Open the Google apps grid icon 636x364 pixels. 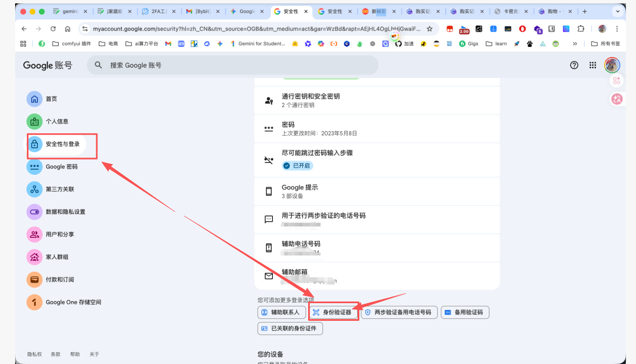(593, 65)
